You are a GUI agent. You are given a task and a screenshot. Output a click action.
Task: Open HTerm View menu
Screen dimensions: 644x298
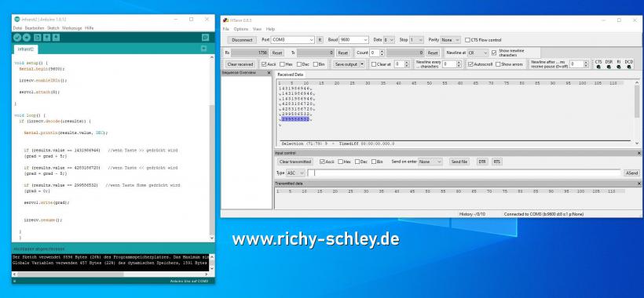(257, 29)
